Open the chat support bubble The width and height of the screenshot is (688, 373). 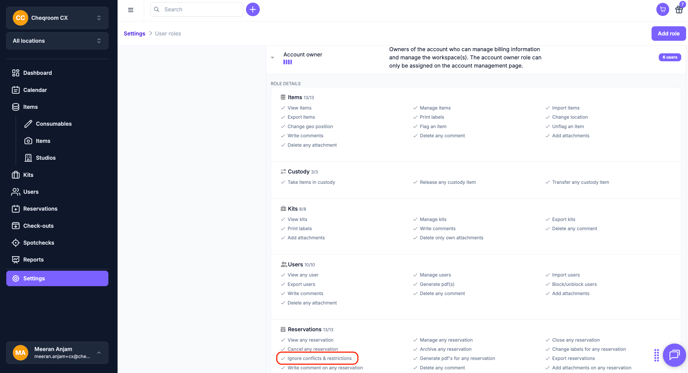tap(674, 355)
